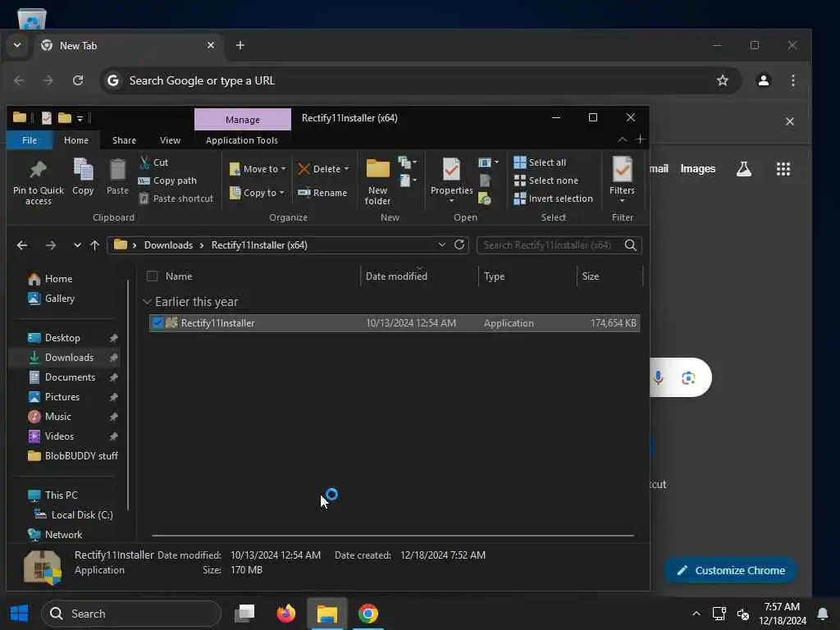Screen dimensions: 840x630
Task: Show hidden system tray icons
Action: pos(696,614)
